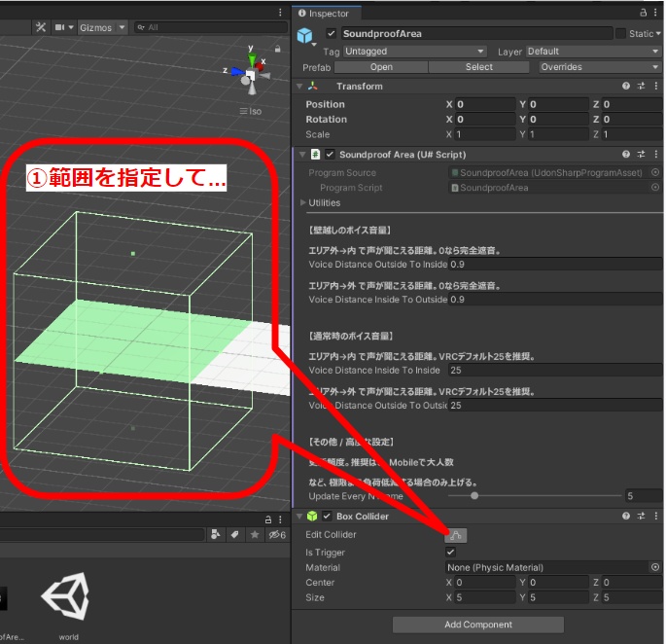This screenshot has width=666, height=644.
Task: Open the Tag Untagged dropdown
Action: (414, 52)
